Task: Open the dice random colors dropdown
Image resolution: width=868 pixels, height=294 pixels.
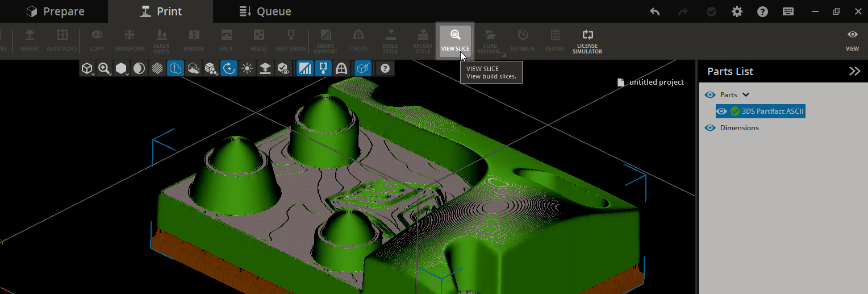Action: click(210, 69)
